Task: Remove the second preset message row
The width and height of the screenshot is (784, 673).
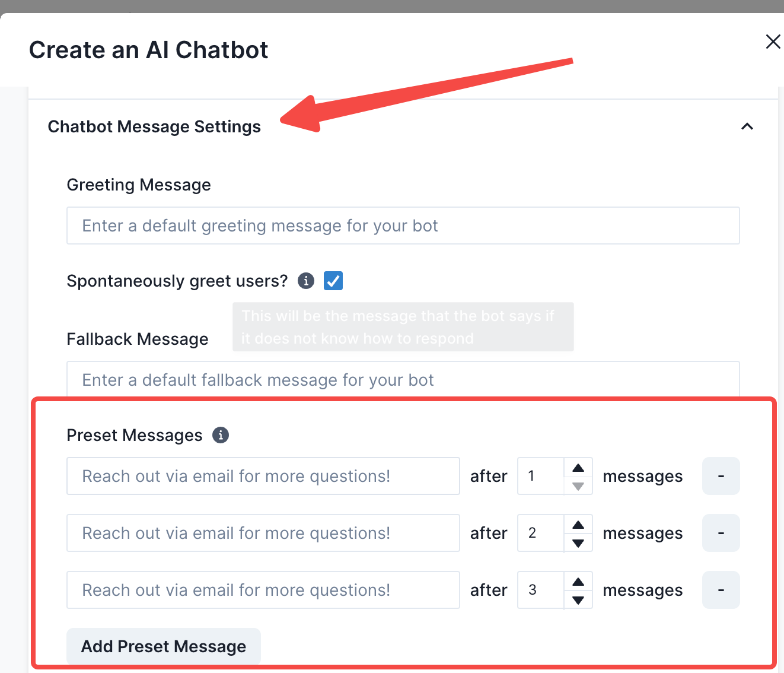Action: coord(721,533)
